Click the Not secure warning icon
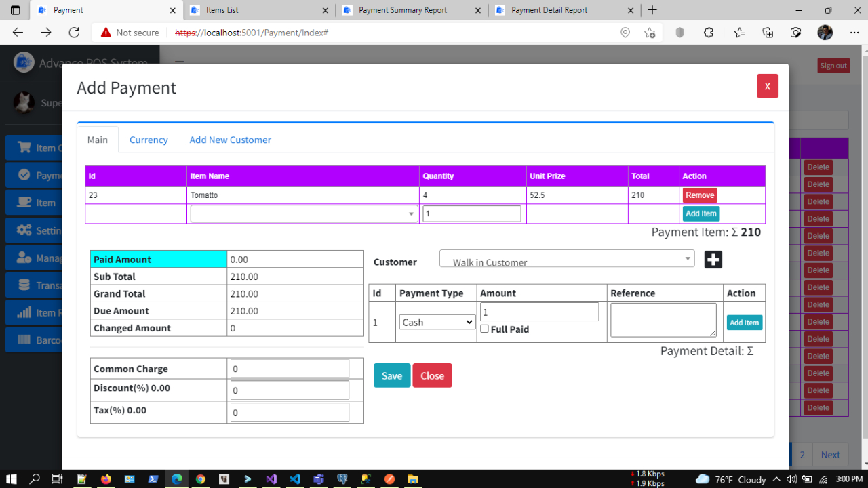The height and width of the screenshot is (488, 868). (106, 32)
